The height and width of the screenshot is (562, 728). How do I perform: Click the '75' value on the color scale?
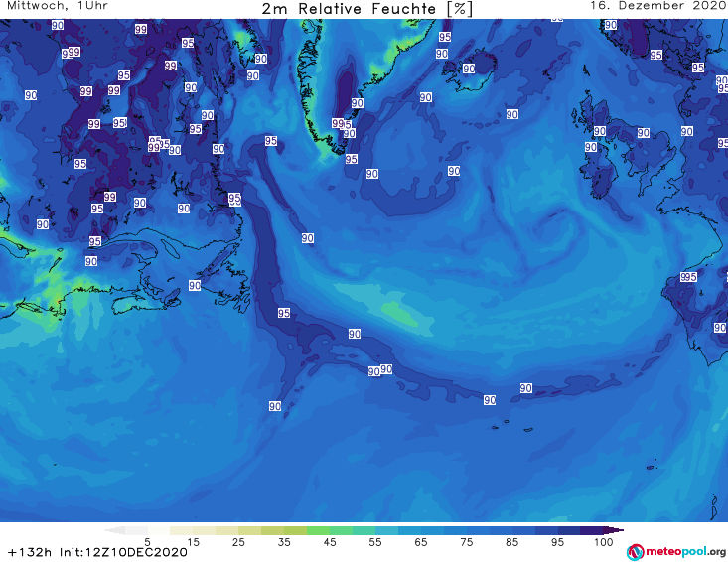point(467,542)
